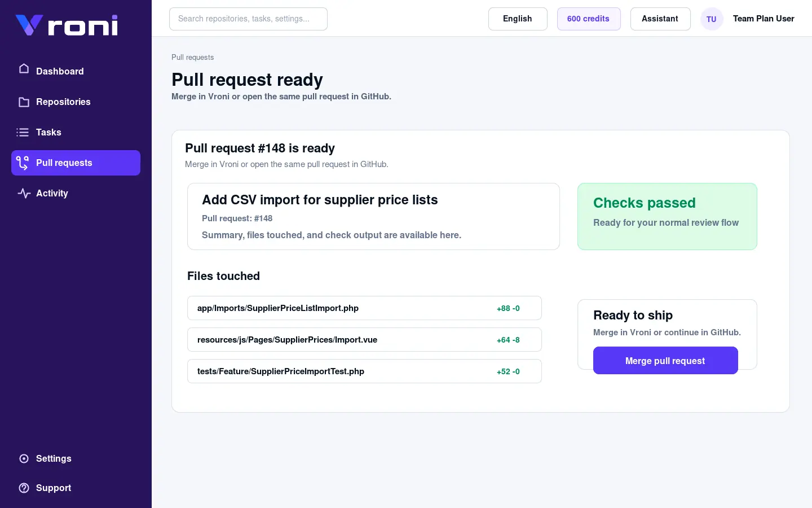Open file app/Imports/SupplierPriceListImport.php
This screenshot has width=812, height=508.
pos(364,308)
